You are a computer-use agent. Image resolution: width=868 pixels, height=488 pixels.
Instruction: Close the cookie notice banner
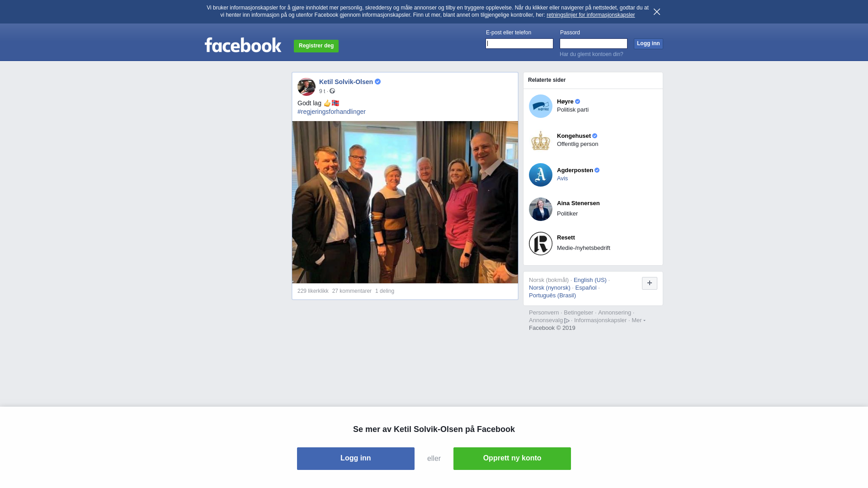657,12
